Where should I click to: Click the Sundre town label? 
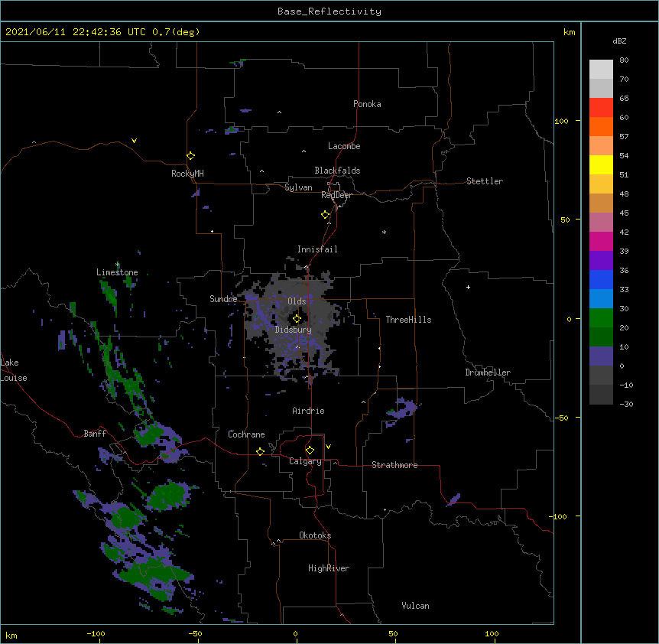click(223, 299)
